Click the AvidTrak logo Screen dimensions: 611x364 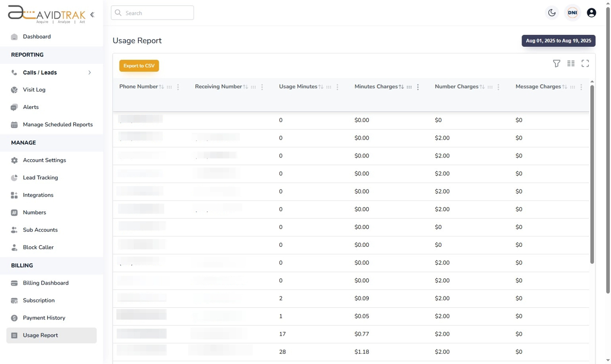pyautogui.click(x=47, y=14)
